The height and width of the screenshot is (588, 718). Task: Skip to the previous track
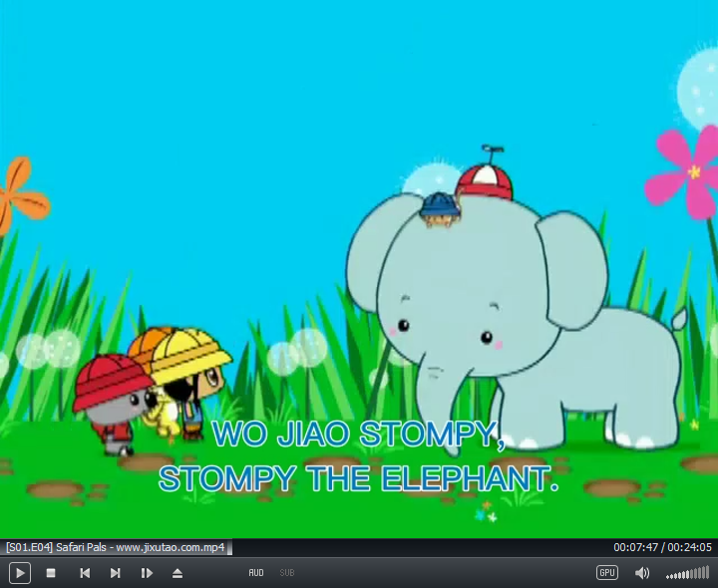coord(85,573)
